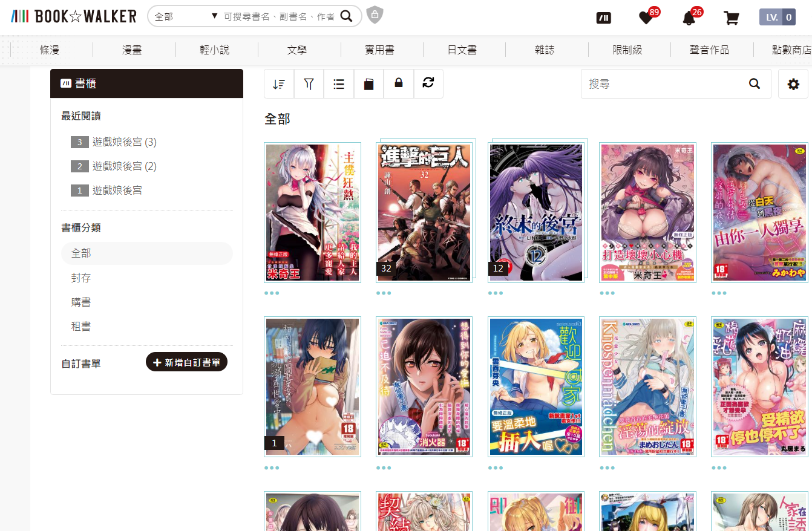The width and height of the screenshot is (812, 531).
Task: Click the header search text field
Action: tap(279, 16)
